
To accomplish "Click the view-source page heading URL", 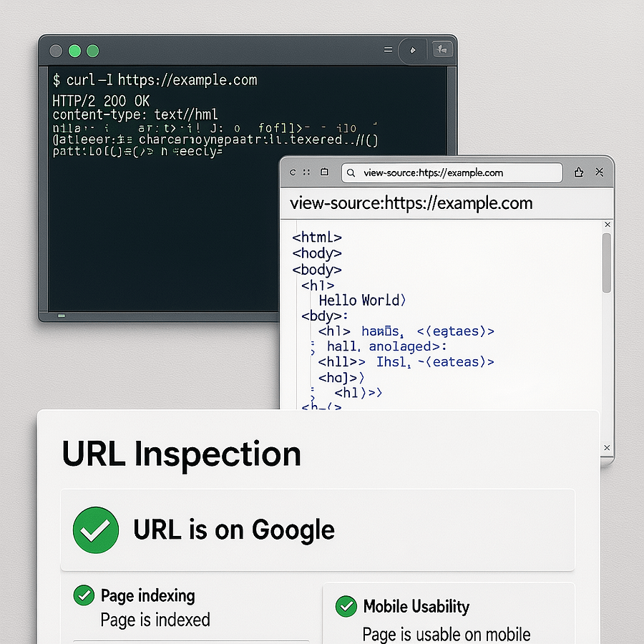I will 411,203.
